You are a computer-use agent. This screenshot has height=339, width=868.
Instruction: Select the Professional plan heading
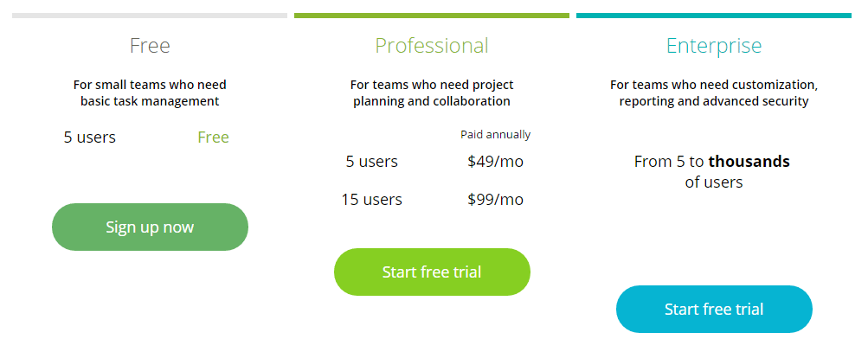432,45
